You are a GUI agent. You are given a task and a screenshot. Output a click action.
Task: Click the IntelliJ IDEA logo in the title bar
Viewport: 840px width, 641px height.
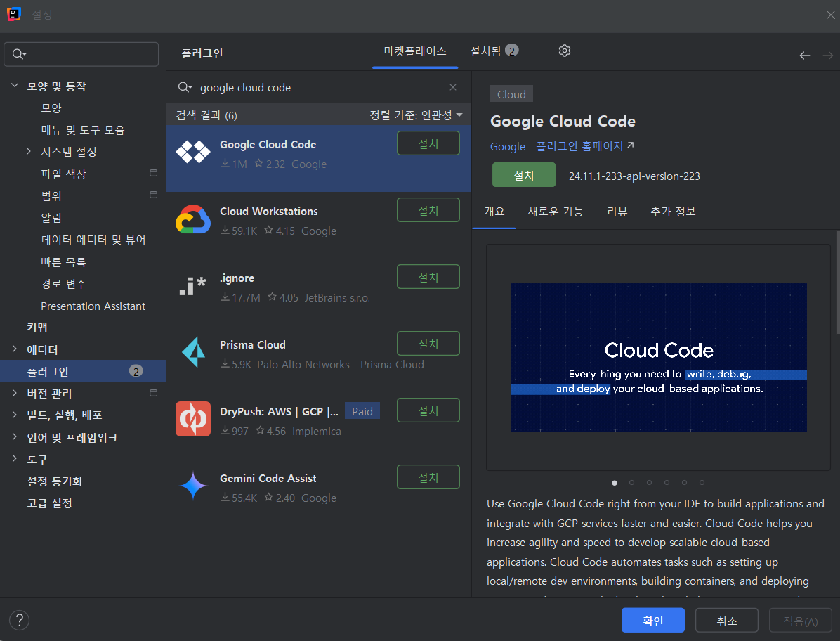point(14,14)
